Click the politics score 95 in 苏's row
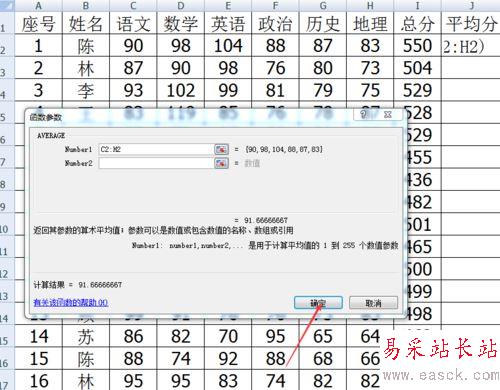 pos(275,336)
